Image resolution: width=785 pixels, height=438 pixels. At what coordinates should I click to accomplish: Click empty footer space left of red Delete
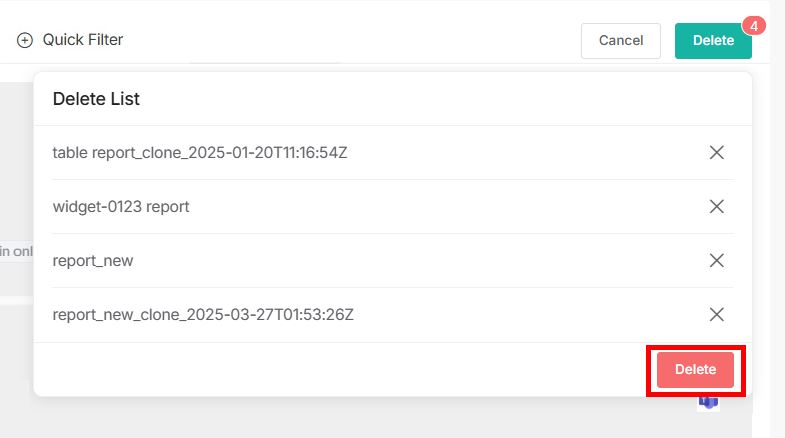tap(340, 370)
